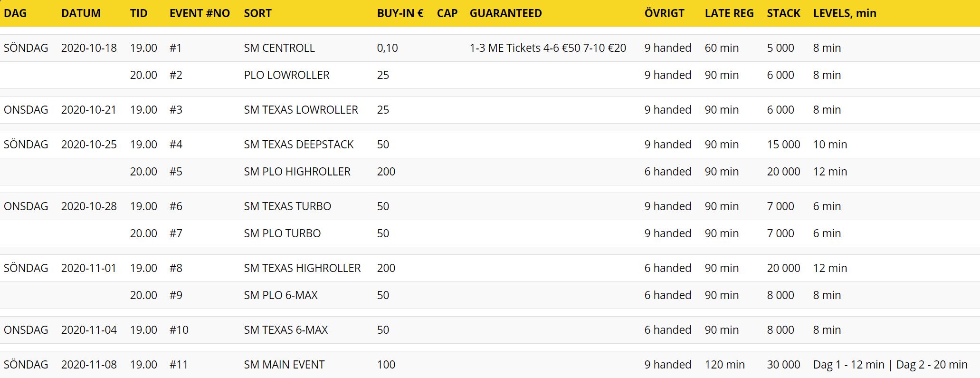980x378 pixels.
Task: Click the SM TEXAS TURBO event
Action: (x=287, y=206)
